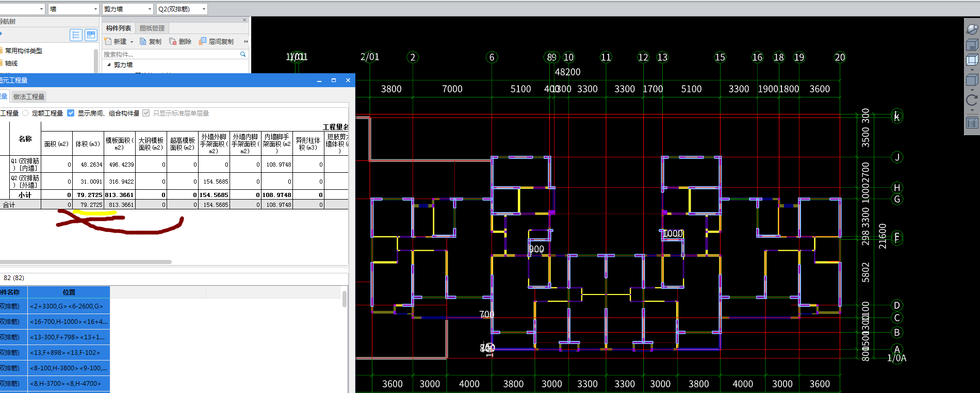Click the navigation tree vertical scrollbar
The width and height of the screenshot is (980, 393).
[96, 61]
